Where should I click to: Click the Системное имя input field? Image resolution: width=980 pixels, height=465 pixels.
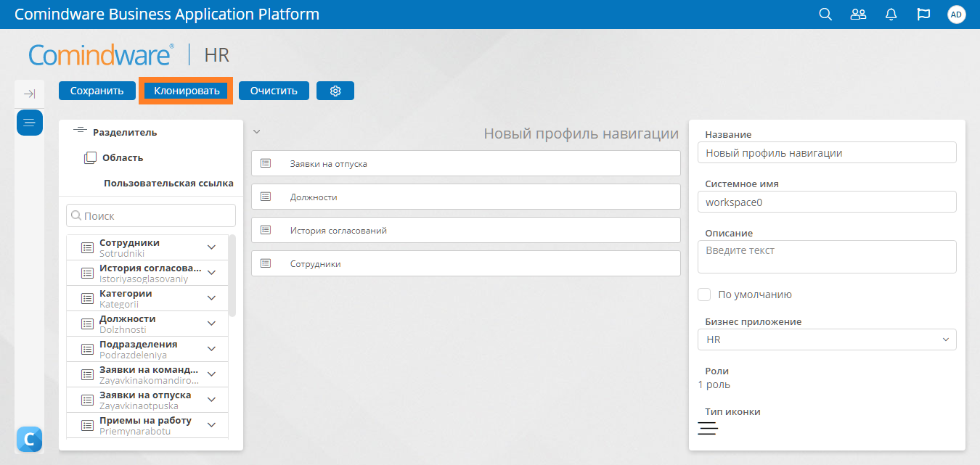[x=827, y=202]
